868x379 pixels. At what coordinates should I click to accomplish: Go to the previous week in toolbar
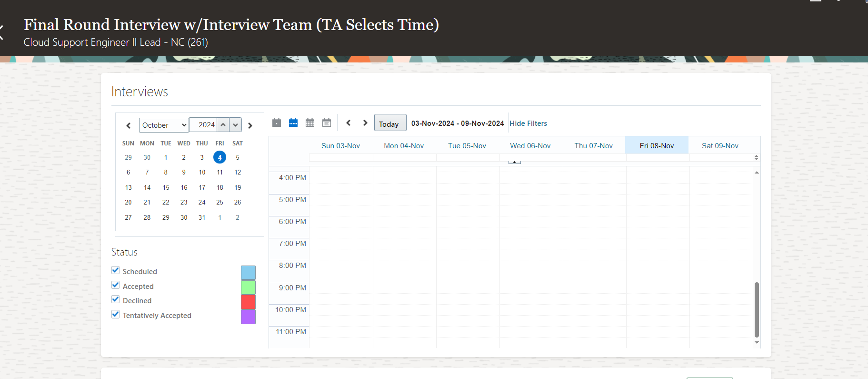pos(349,123)
